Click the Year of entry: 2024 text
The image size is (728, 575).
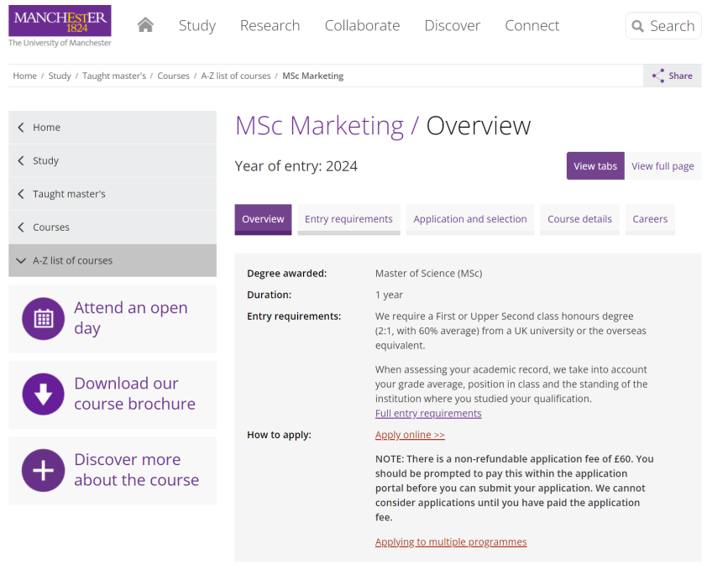pos(296,166)
